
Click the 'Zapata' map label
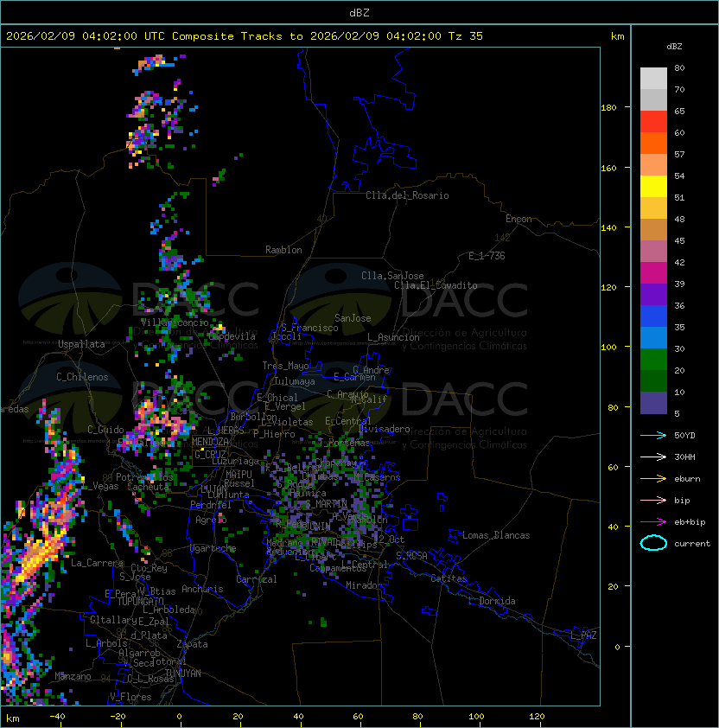pos(192,644)
